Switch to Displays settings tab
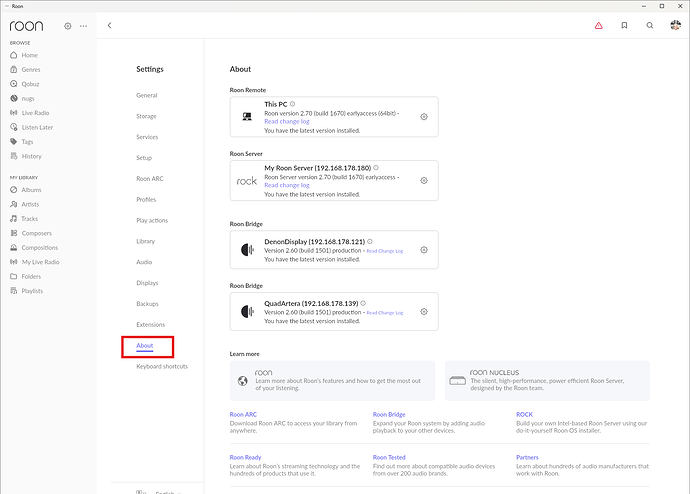Viewport: 690px width, 494px height. [x=147, y=283]
